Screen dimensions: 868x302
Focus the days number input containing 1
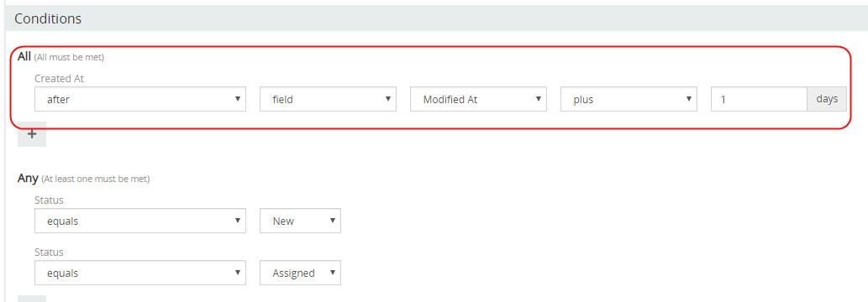[x=759, y=99]
